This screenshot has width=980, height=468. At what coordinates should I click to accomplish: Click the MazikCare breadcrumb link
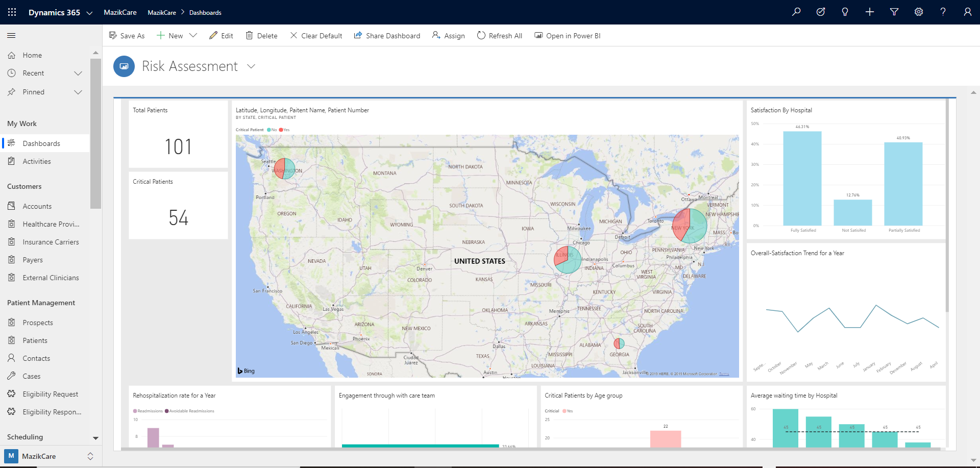pos(162,12)
